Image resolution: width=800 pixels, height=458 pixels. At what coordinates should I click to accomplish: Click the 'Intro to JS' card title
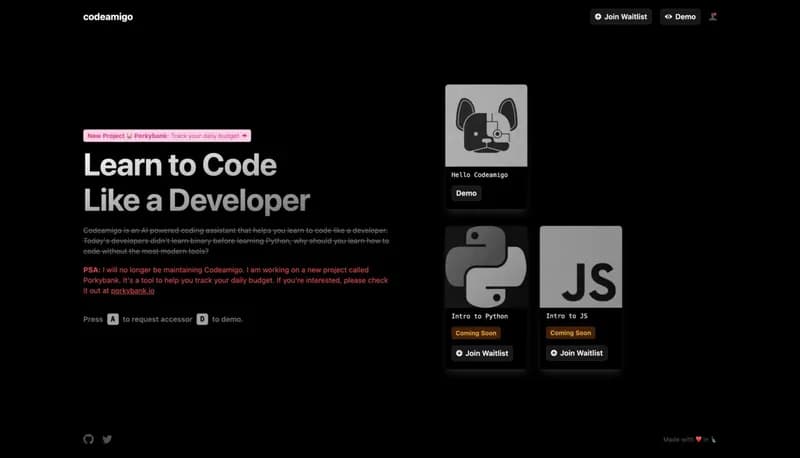tap(567, 316)
